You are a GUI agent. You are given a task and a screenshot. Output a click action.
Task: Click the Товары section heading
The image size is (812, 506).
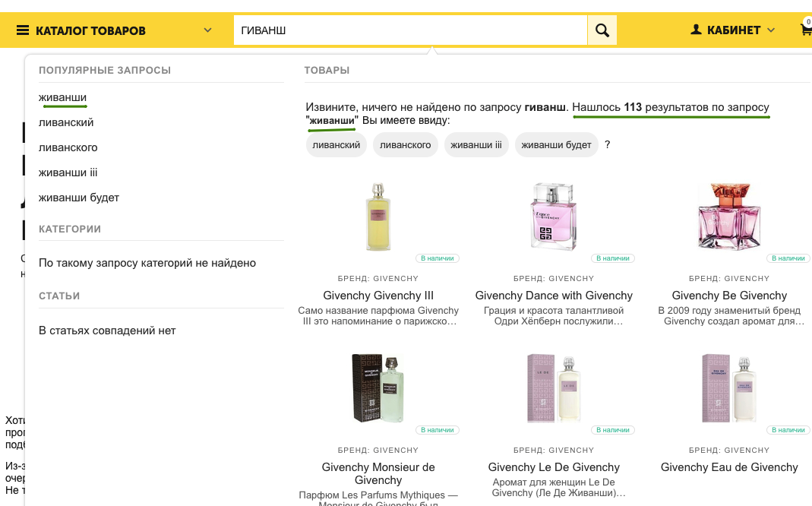(327, 71)
